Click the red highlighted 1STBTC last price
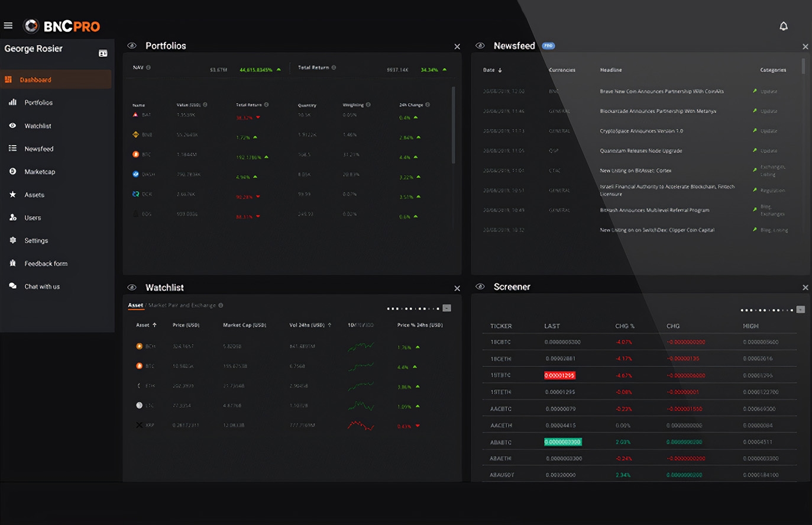 pos(559,375)
